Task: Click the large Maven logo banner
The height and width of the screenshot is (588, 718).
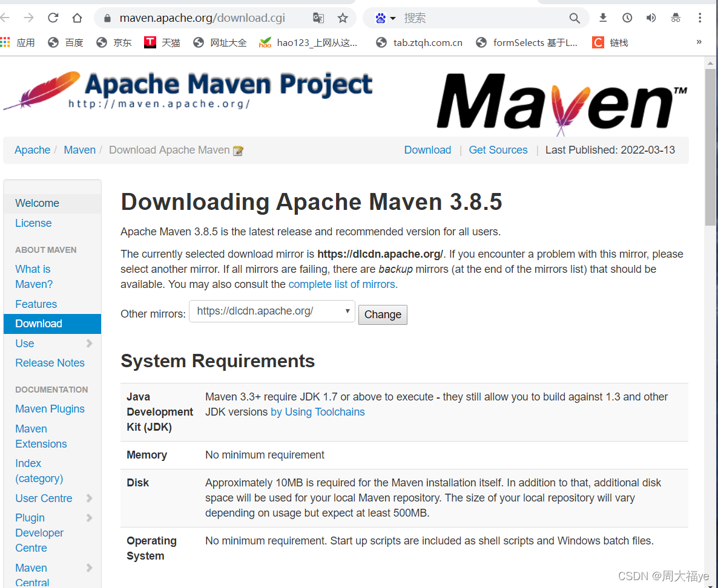Action: click(x=562, y=103)
